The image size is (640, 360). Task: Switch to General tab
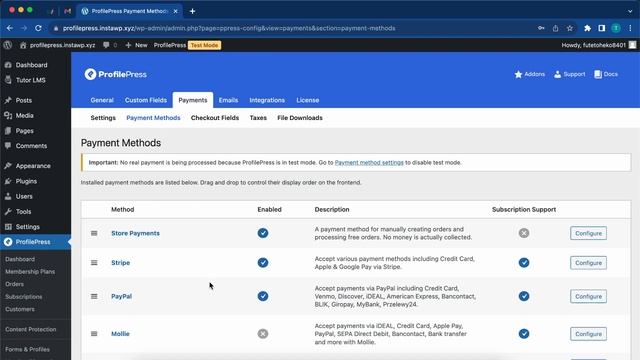tap(102, 100)
